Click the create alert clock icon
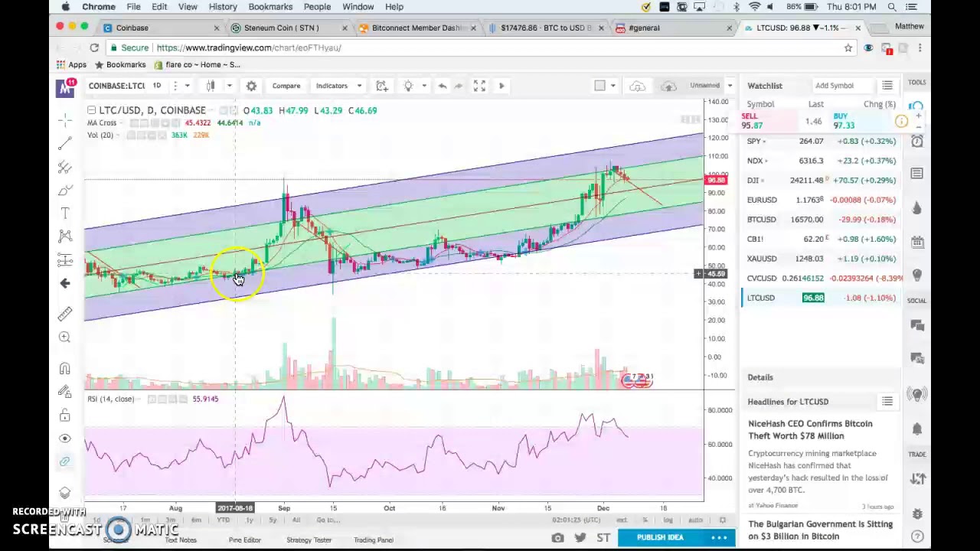 (381, 86)
